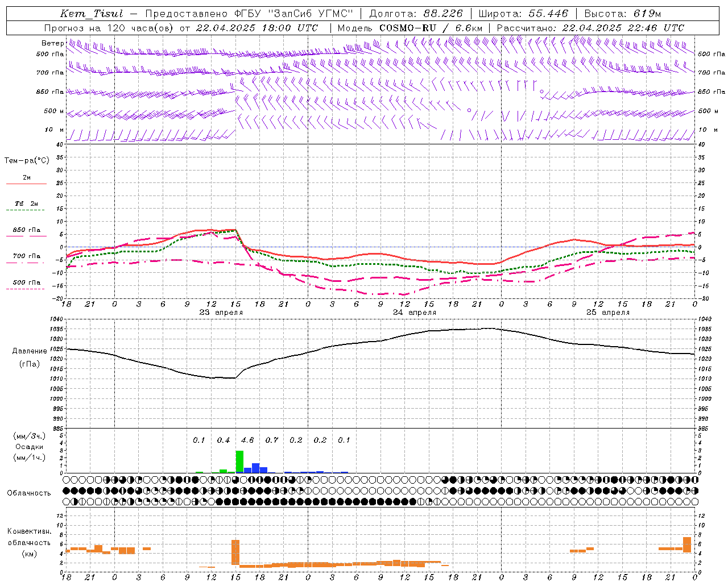
Task: Click the "Давление" pressure panel label
Action: point(28,351)
